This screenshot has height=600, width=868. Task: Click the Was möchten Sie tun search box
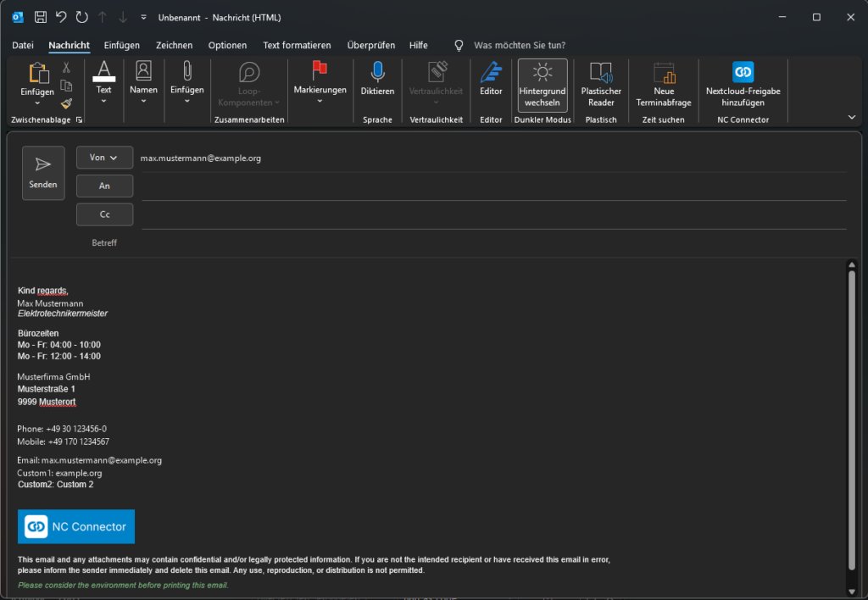pos(520,46)
